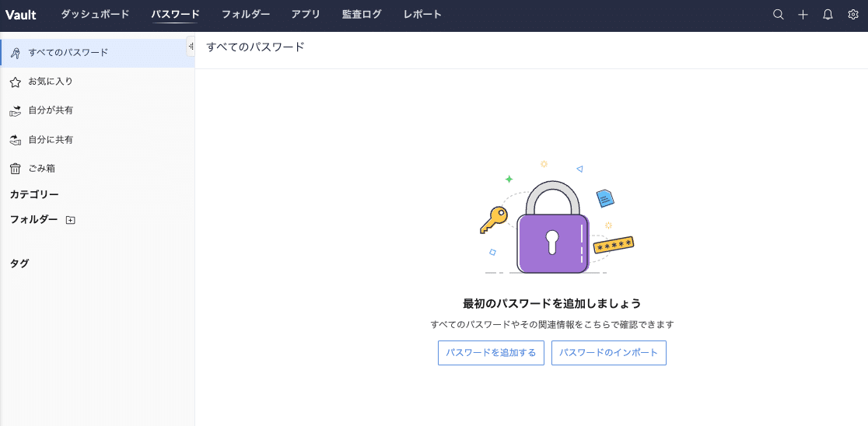Open the search magnifier icon
This screenshot has height=426, width=868.
[779, 15]
